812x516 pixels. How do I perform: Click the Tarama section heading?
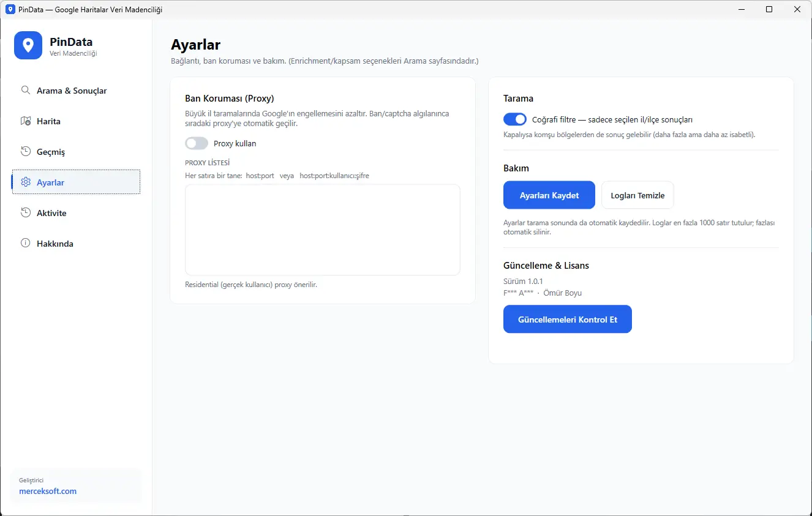click(518, 98)
